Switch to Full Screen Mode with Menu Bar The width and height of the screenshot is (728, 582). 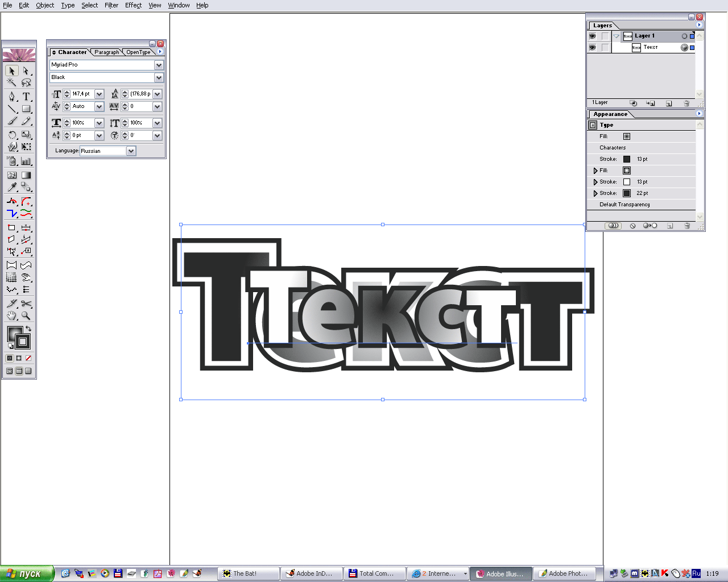coord(19,371)
